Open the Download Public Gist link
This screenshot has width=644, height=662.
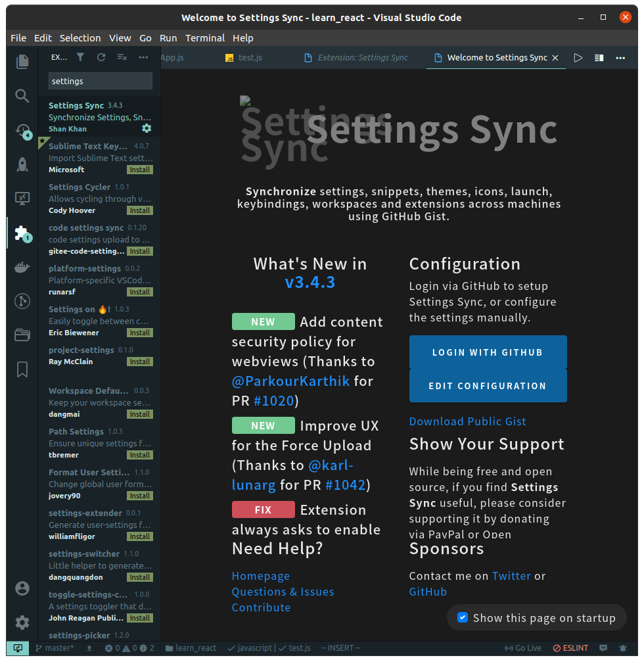coord(468,421)
